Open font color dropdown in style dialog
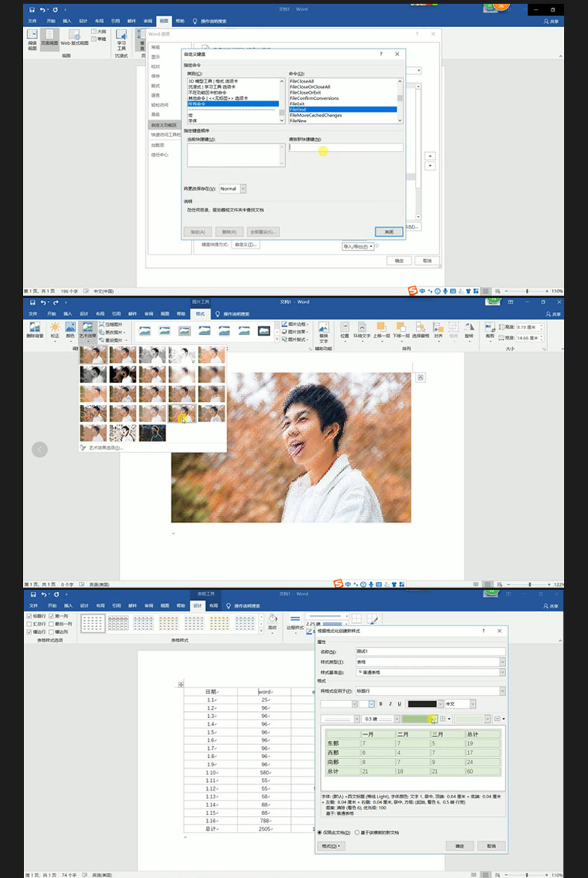 point(441,704)
